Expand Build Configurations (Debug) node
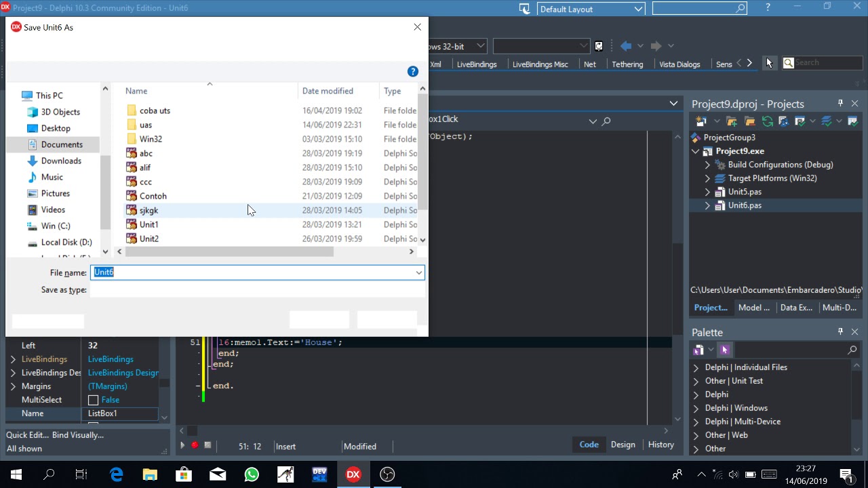 707,165
